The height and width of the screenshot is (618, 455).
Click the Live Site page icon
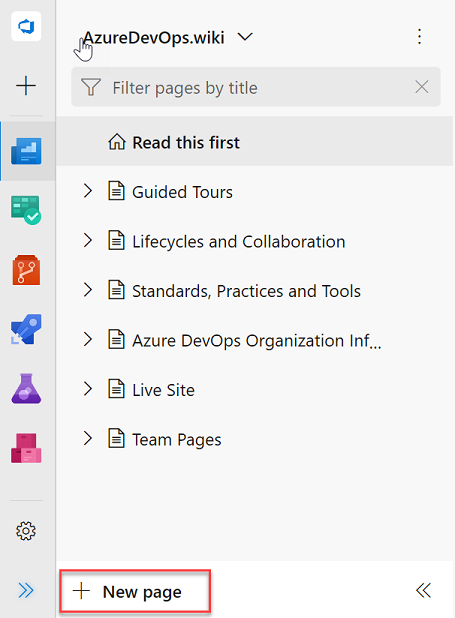116,389
